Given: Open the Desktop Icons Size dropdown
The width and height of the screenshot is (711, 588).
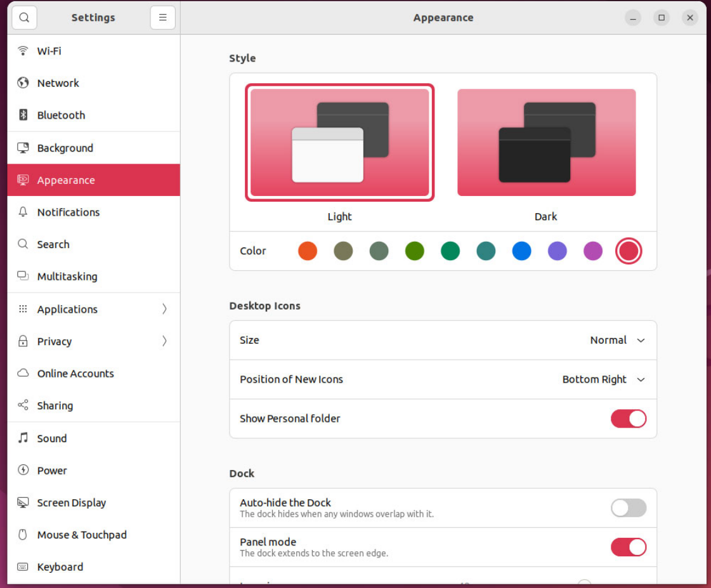Looking at the screenshot, I should click(616, 340).
